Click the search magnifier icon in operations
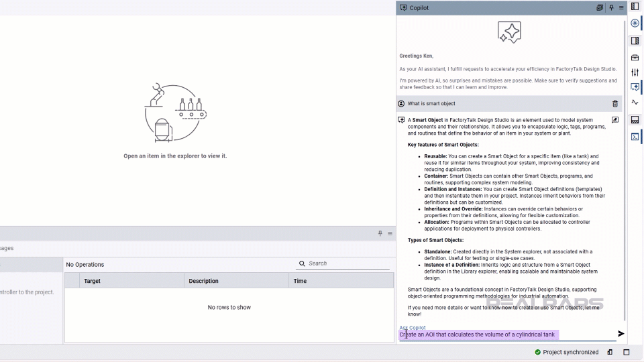 pos(302,263)
